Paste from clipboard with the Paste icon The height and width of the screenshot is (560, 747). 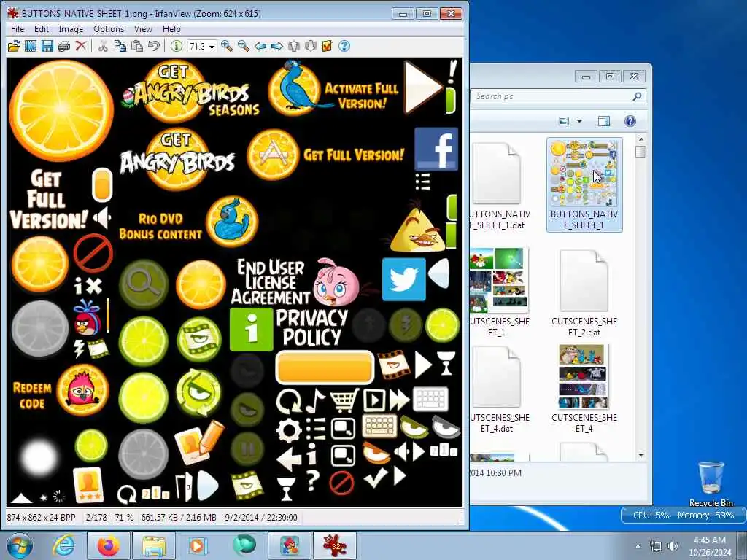(x=137, y=46)
